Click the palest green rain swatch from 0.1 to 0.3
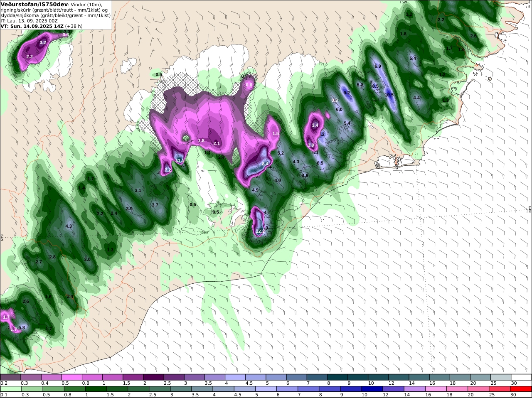Viewport: 532px width, 398px height. [x=10, y=389]
